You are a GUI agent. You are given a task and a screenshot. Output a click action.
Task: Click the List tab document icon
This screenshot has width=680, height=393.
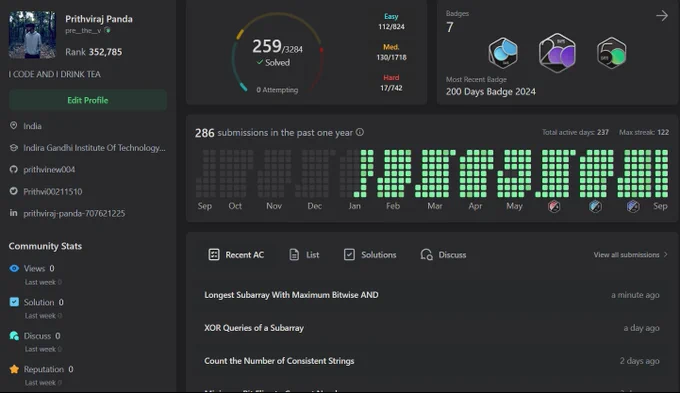click(294, 255)
